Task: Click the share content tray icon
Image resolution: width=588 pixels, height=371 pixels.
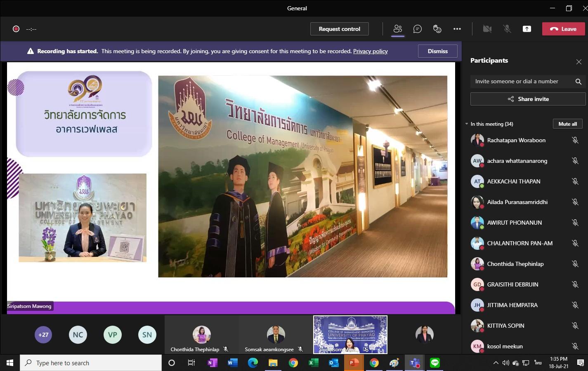Action: pyautogui.click(x=527, y=29)
